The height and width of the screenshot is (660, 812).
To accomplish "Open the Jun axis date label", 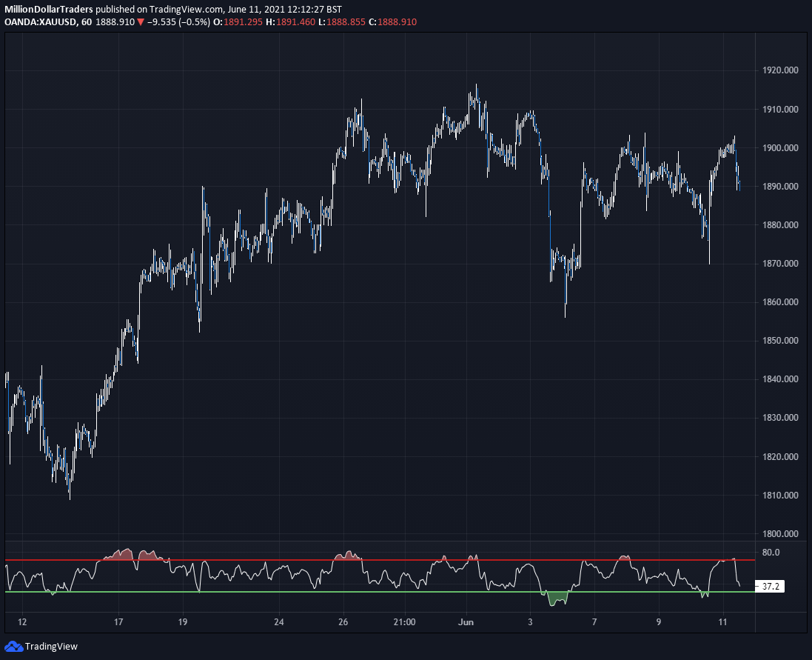I will tap(465, 622).
